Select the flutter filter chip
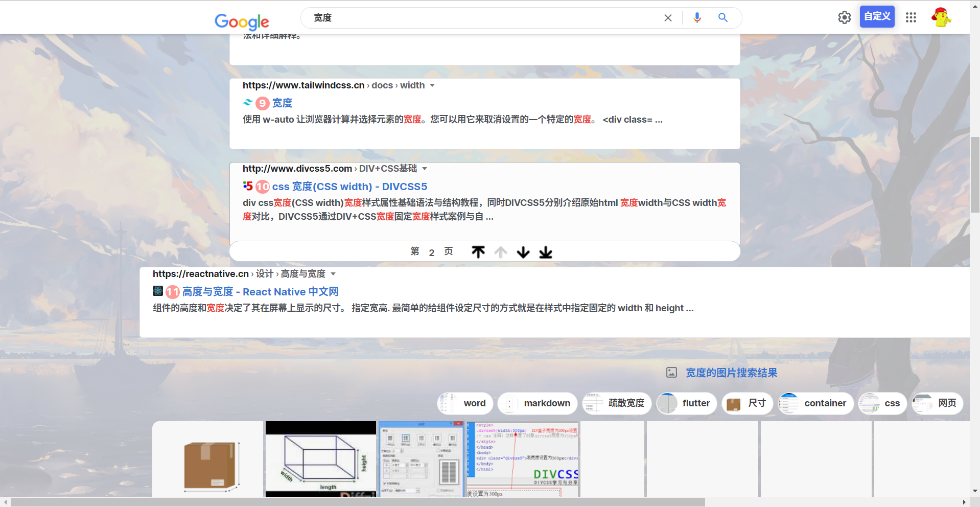Viewport: 980px width, 507px height. click(x=687, y=403)
